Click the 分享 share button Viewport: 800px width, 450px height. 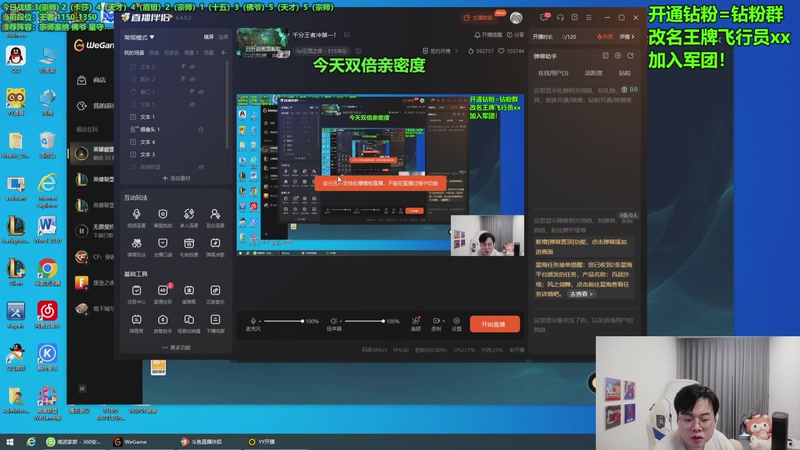click(515, 35)
